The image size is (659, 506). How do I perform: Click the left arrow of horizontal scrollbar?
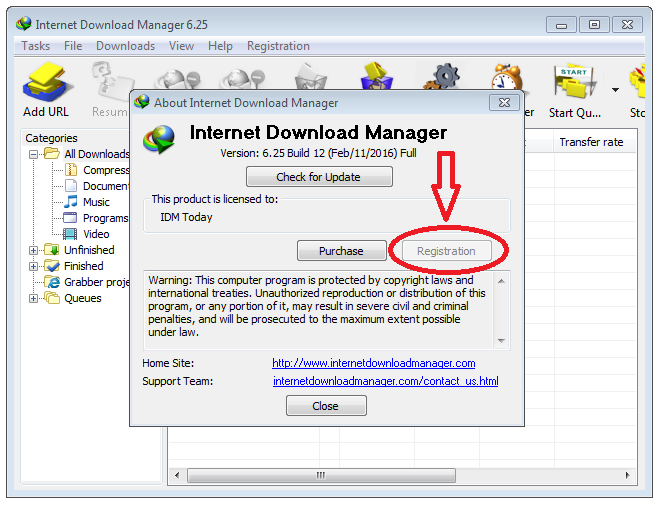point(177,475)
